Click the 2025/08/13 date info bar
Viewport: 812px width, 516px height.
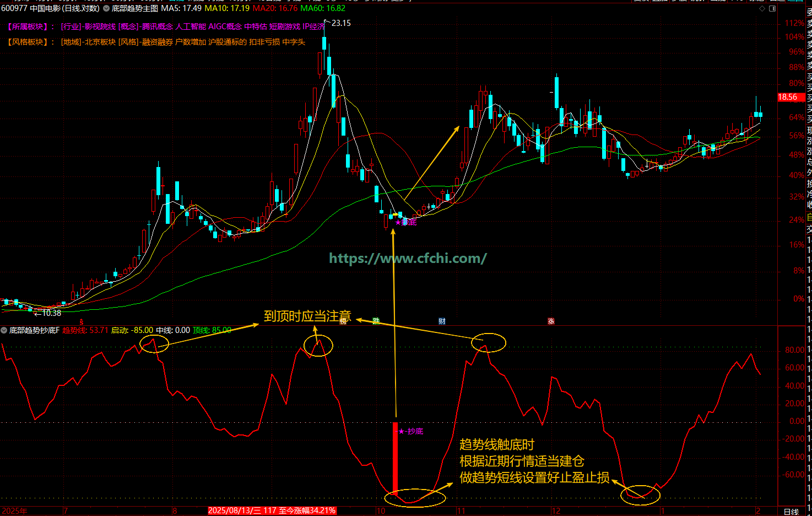[x=272, y=510]
